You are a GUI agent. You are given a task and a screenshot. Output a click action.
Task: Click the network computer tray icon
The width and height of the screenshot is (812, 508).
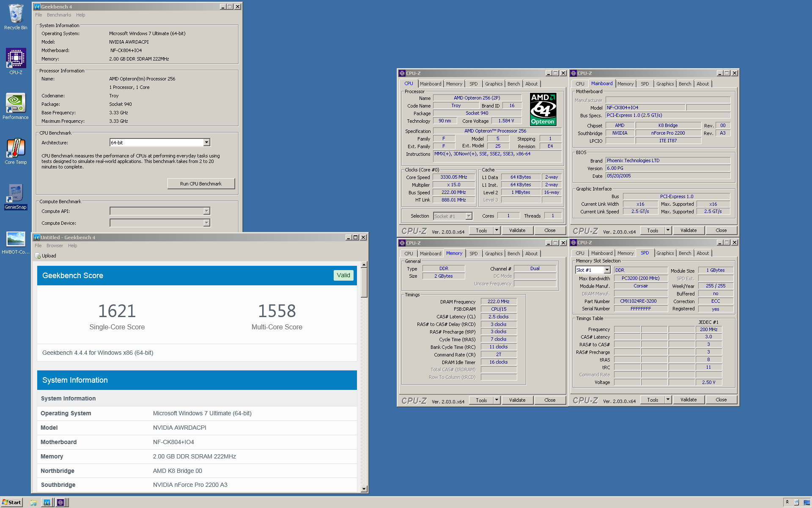796,502
